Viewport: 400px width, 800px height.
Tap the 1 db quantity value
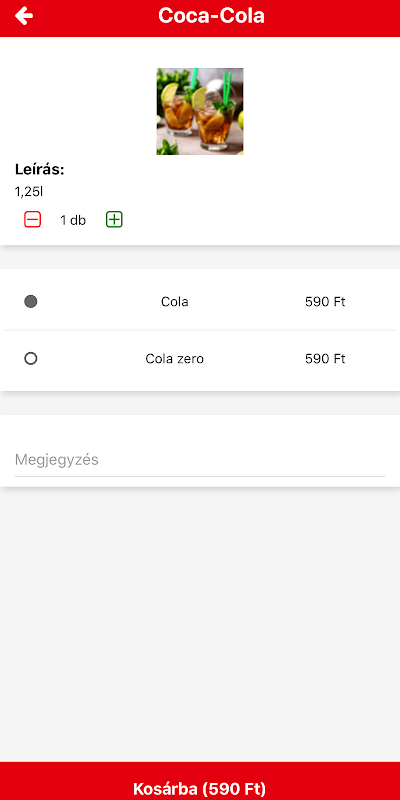coord(73,220)
